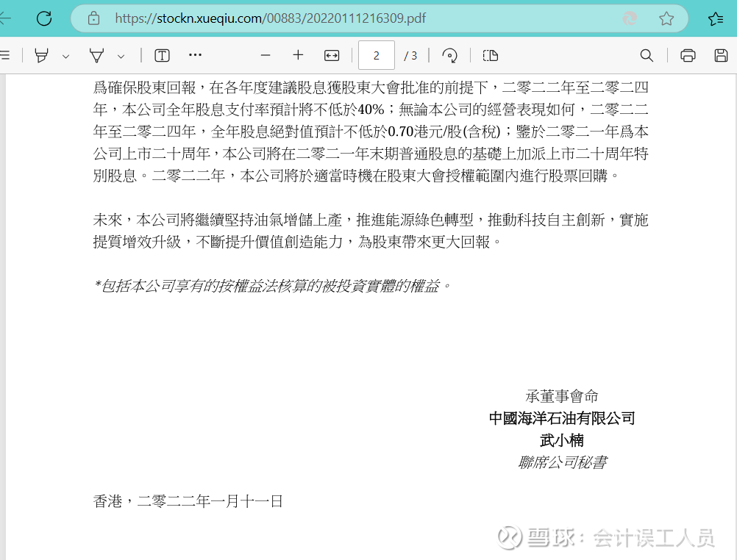Image resolution: width=737 pixels, height=560 pixels.
Task: Click the line starting with 提質增效升級
Action: [x=297, y=242]
